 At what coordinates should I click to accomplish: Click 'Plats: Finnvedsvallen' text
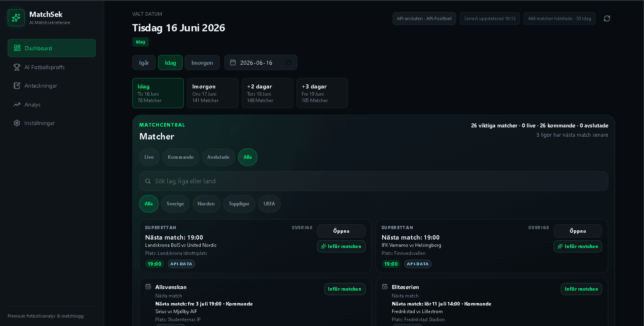(403, 253)
